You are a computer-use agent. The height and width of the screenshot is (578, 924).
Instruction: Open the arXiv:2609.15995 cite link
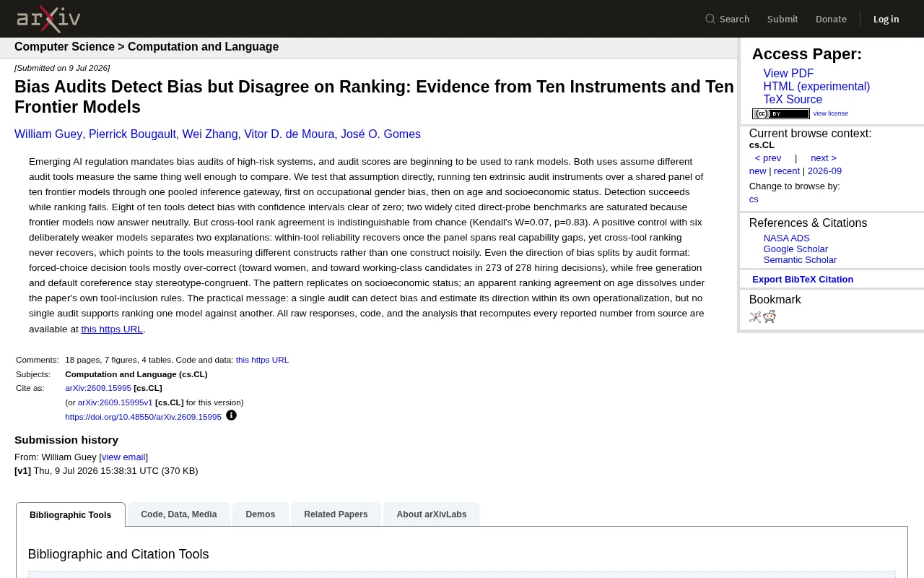[98, 388]
